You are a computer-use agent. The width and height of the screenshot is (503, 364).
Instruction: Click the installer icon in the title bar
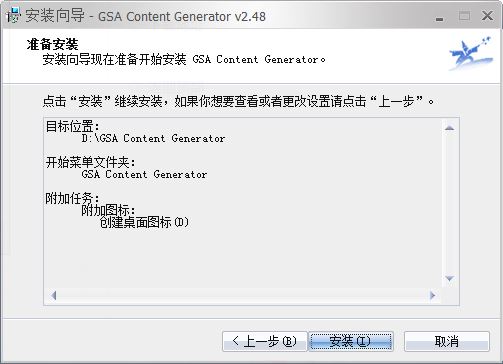[13, 16]
